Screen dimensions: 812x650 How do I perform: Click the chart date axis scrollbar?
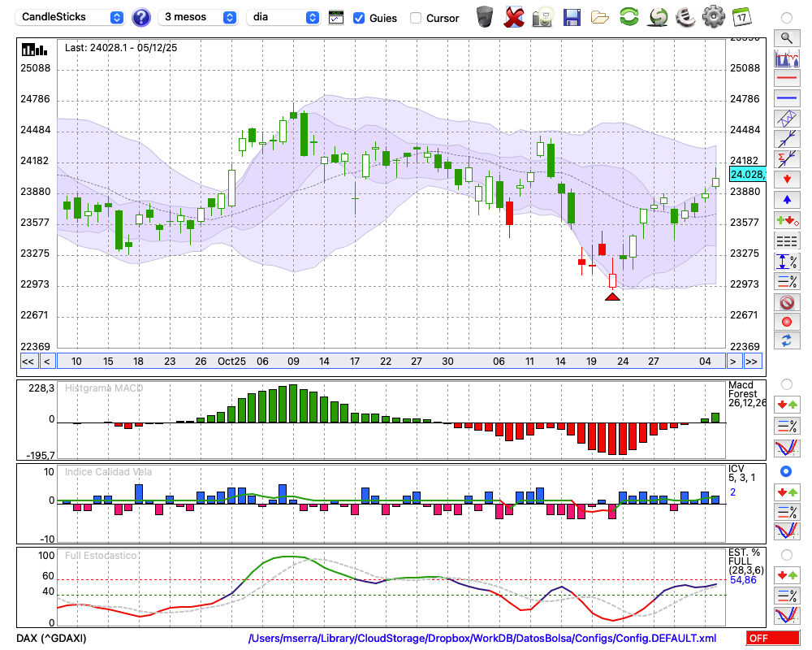click(x=391, y=362)
